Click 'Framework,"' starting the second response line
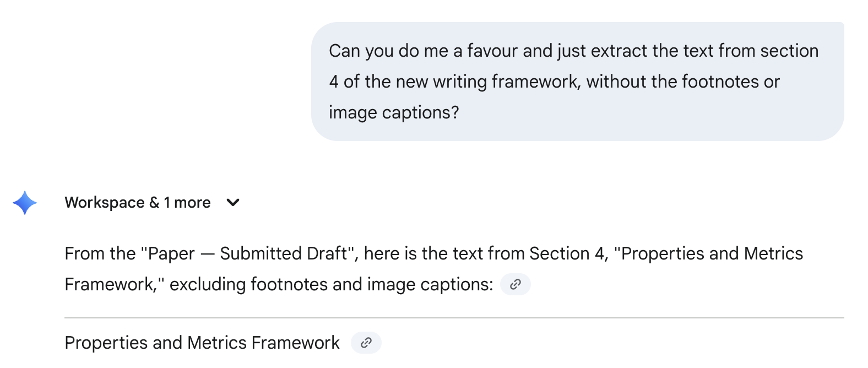Viewport: 868px width, 368px height. click(115, 284)
